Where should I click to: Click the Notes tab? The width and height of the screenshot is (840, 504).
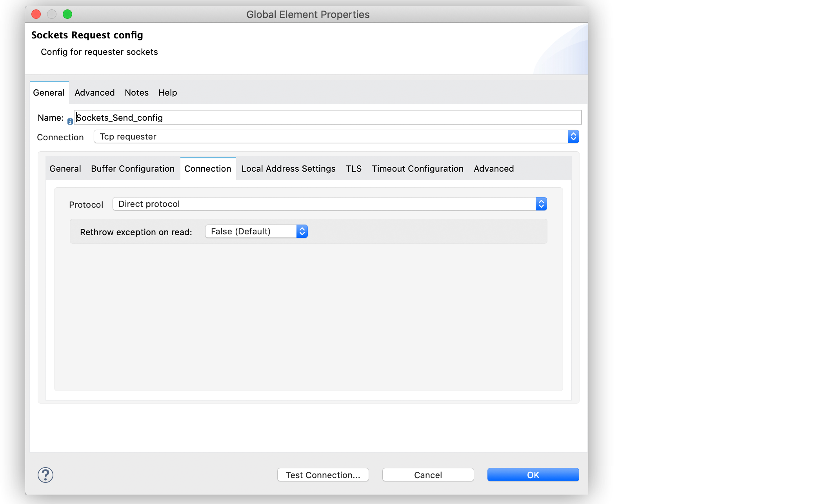pos(136,92)
